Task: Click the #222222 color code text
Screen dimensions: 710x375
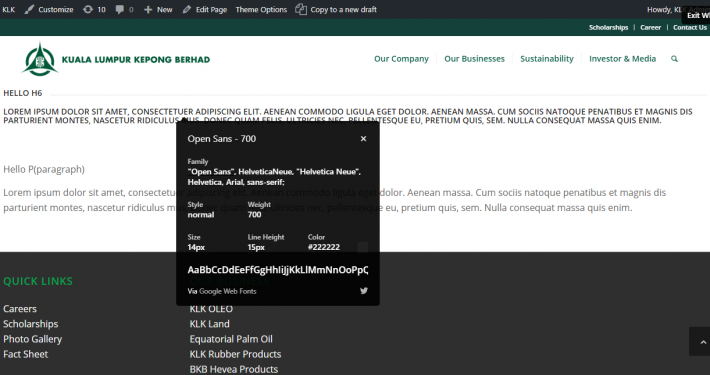Action: click(324, 247)
